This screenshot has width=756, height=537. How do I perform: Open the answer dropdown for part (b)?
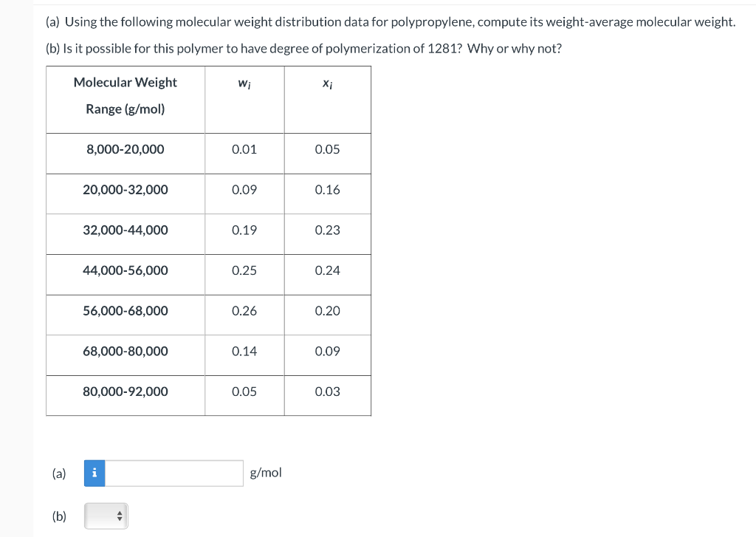pyautogui.click(x=105, y=516)
